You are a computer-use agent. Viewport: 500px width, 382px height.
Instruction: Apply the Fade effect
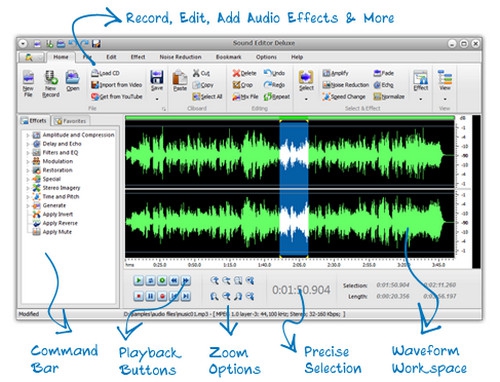coord(384,73)
